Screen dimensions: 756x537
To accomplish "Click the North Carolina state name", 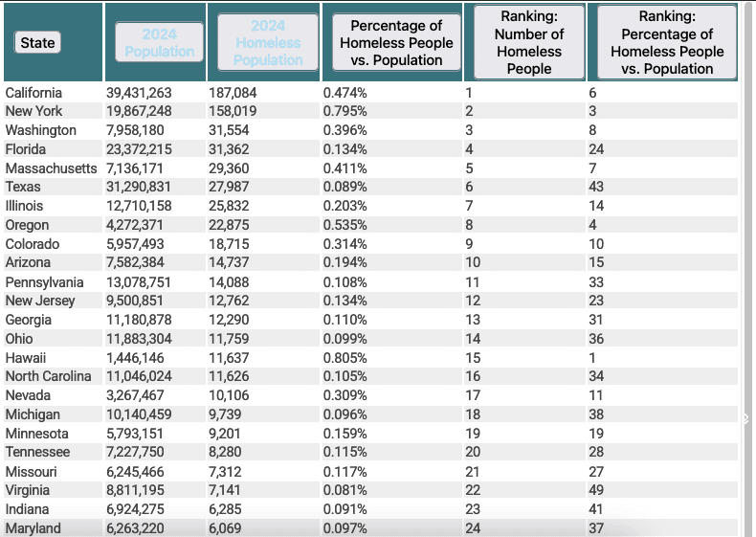I will pyautogui.click(x=48, y=376).
